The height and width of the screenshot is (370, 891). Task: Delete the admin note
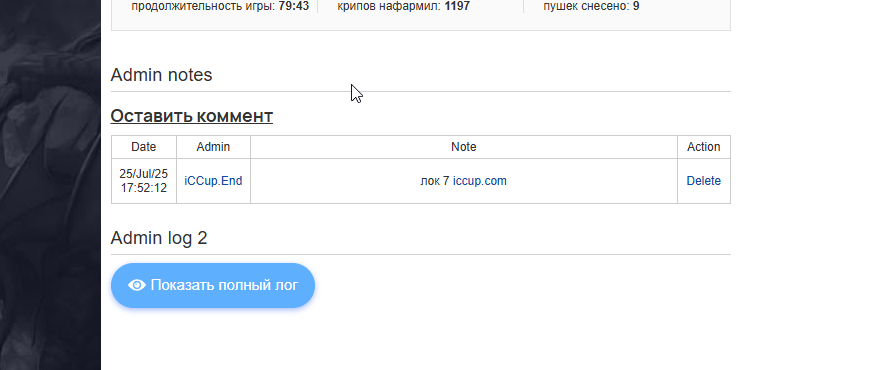pos(703,181)
